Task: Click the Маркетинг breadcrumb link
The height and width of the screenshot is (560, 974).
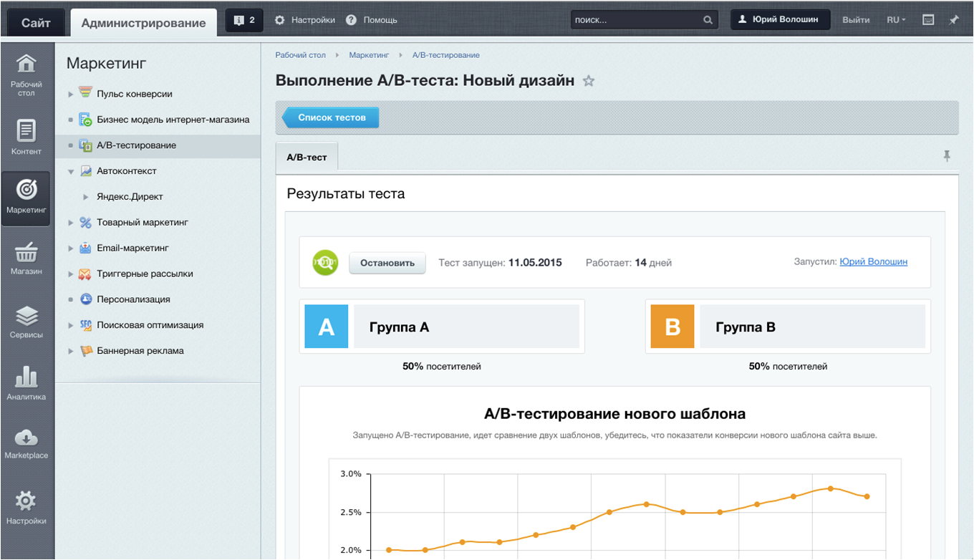Action: [369, 55]
